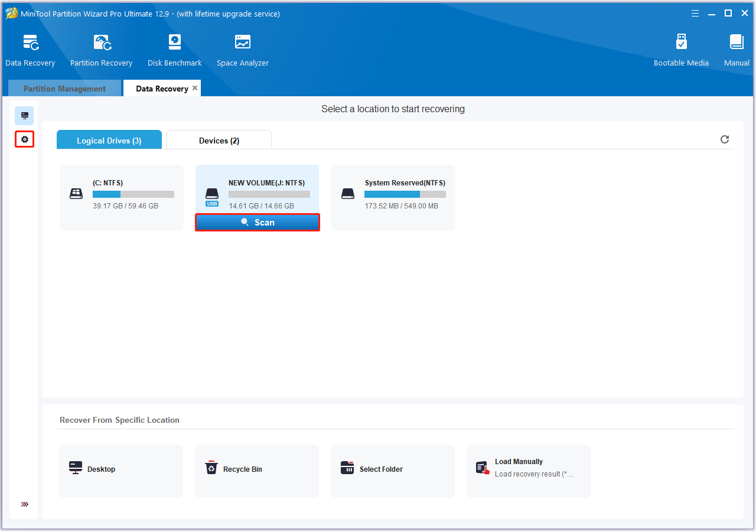Viewport: 756px width, 532px height.
Task: Launch Partition Recovery from the toolbar
Action: [101, 51]
